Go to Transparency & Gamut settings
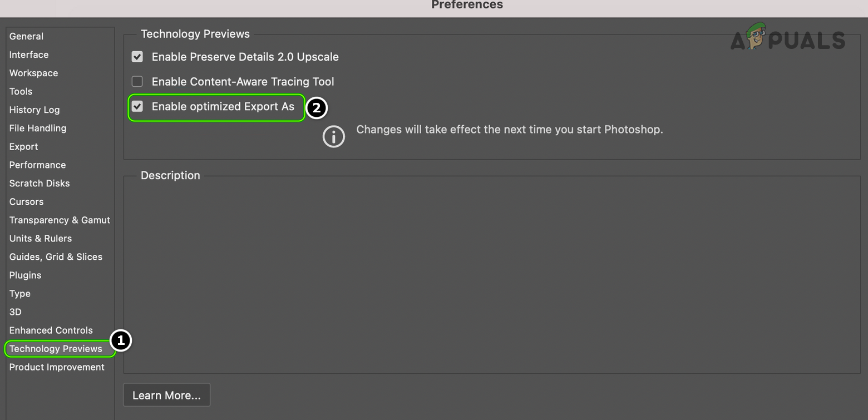 point(60,220)
